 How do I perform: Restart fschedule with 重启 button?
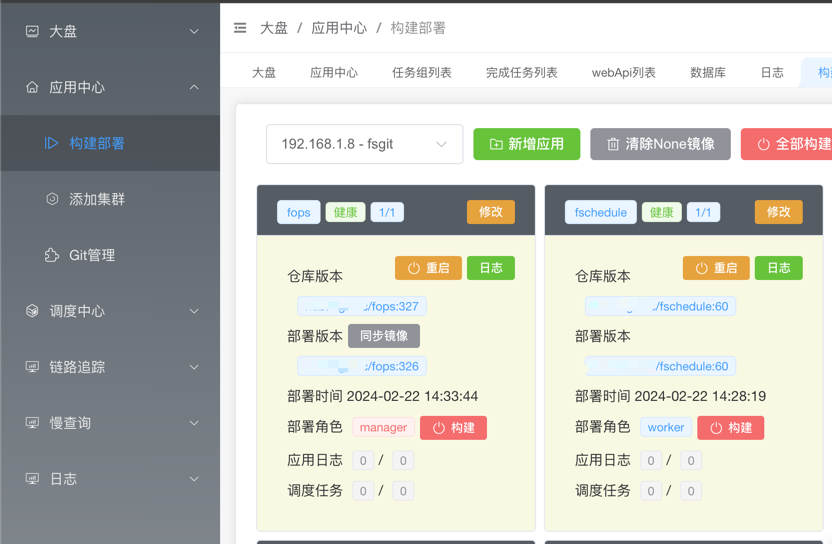tap(716, 268)
